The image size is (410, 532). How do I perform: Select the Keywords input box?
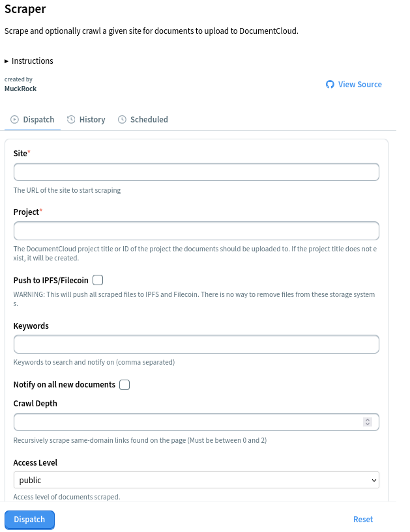(196, 344)
